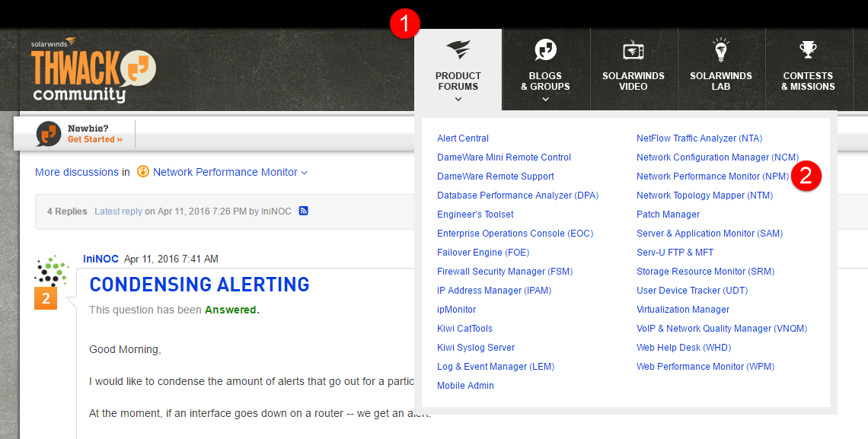Click the RSS feed icon beside IniNOC
868x439 pixels.
point(303,211)
